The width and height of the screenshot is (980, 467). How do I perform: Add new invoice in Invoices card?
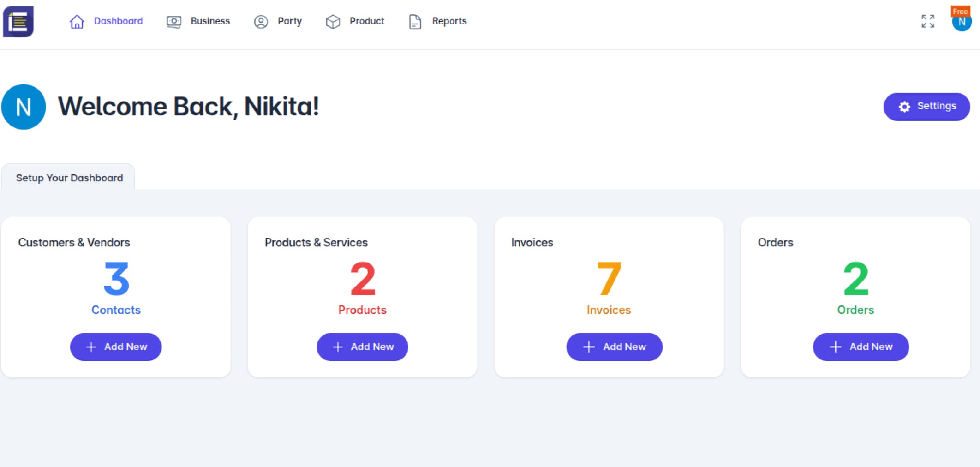pos(614,347)
